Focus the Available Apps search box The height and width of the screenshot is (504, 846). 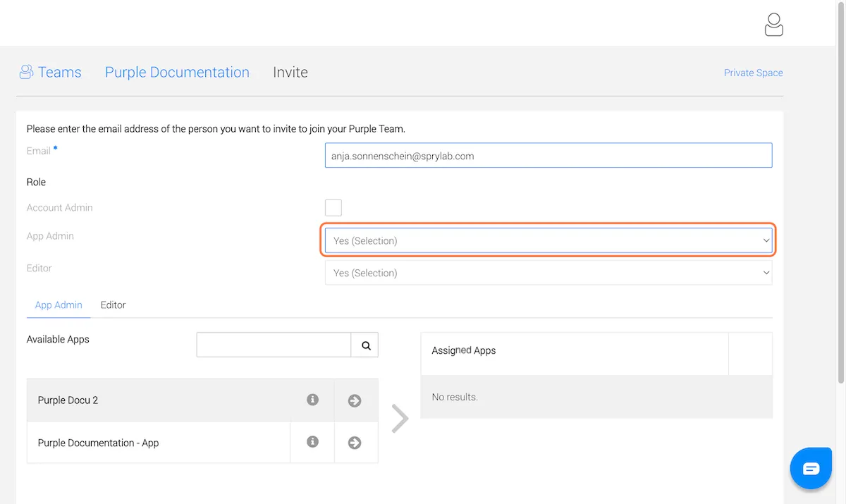coord(274,345)
